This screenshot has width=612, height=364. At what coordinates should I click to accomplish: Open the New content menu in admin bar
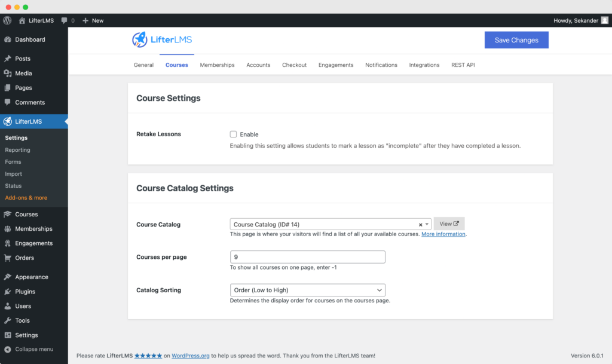pos(93,20)
